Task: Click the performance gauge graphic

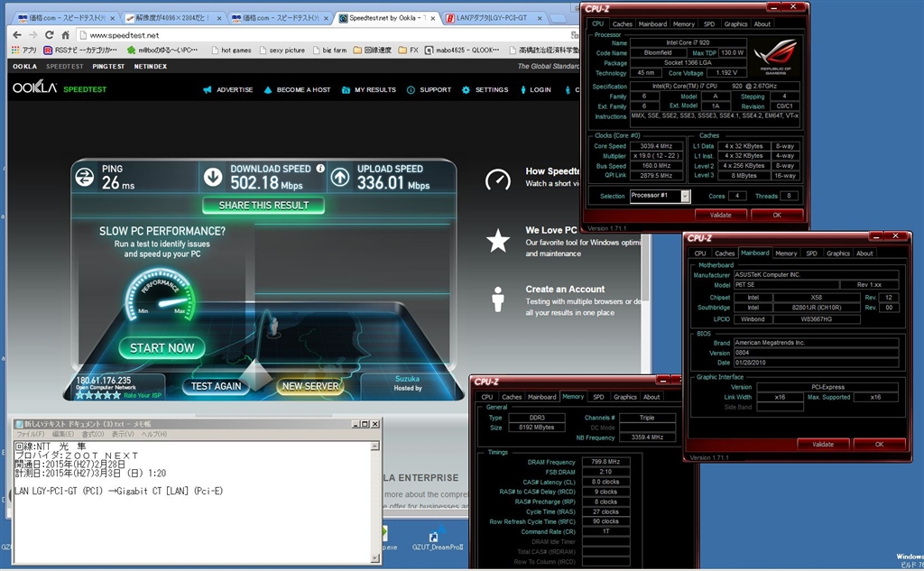Action: click(x=160, y=297)
